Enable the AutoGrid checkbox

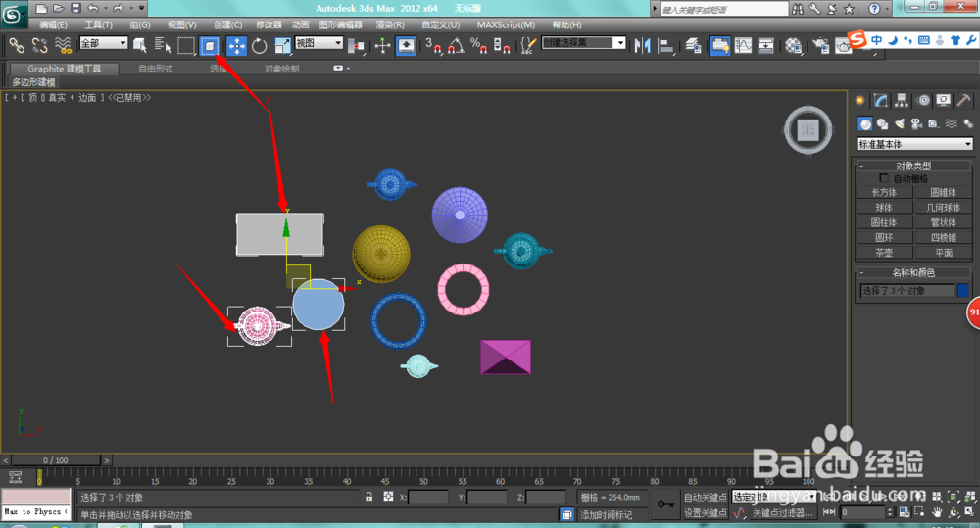884,178
